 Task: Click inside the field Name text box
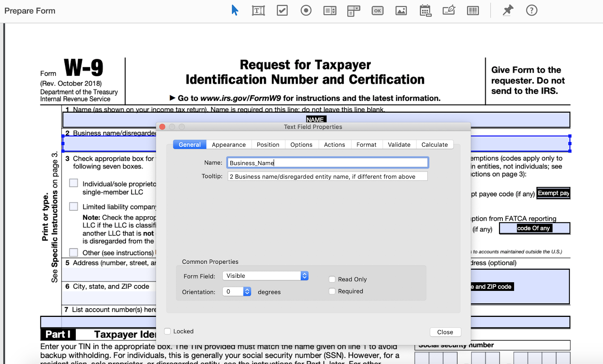[x=327, y=162]
